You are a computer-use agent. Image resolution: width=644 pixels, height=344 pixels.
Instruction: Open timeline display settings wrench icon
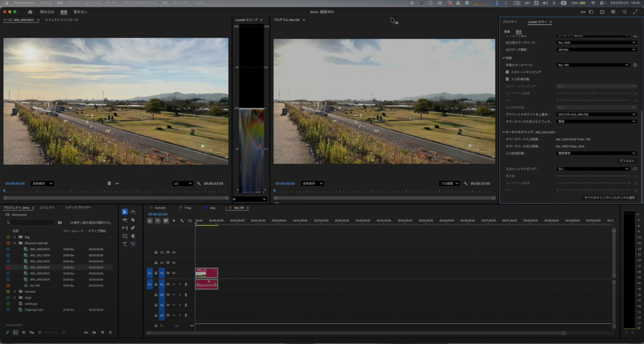pyautogui.click(x=182, y=221)
